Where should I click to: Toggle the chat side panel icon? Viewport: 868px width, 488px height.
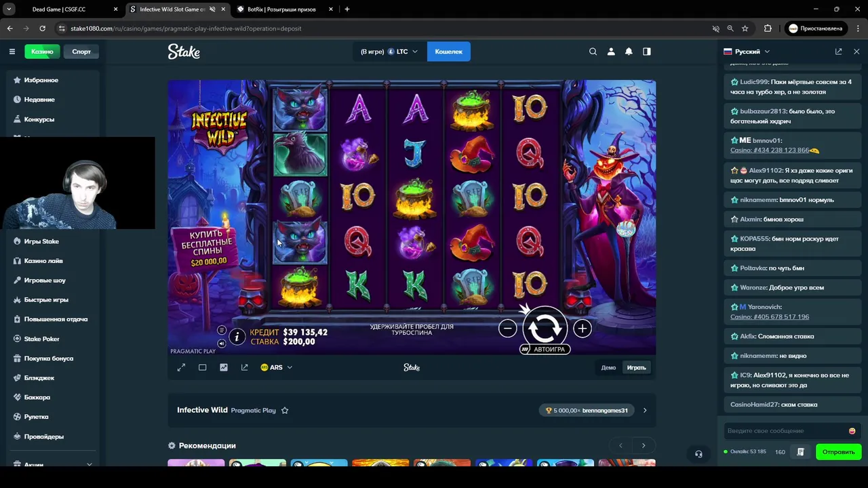[x=647, y=52]
